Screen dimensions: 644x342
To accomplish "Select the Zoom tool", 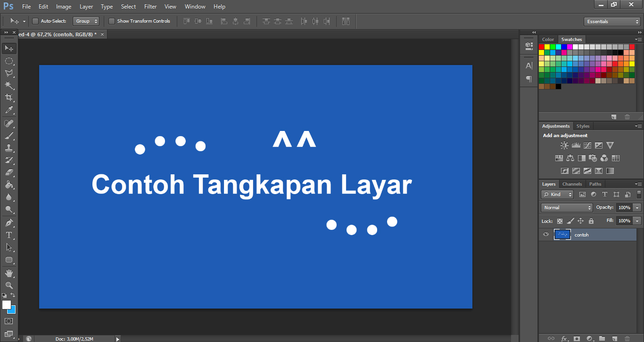I will point(8,285).
